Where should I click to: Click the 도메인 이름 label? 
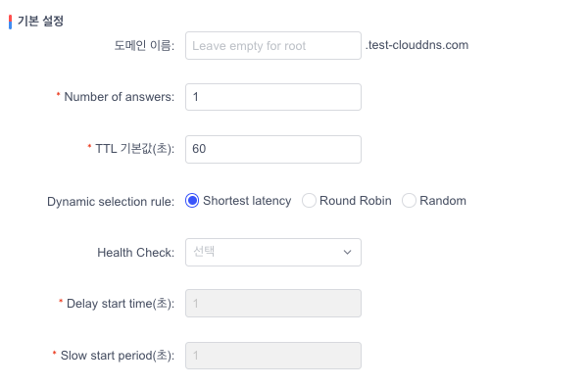point(144,46)
